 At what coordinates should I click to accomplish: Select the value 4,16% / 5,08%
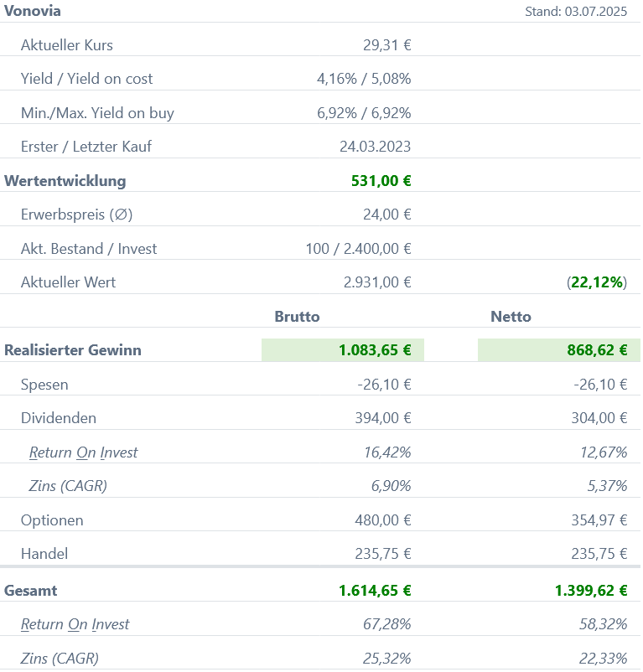pyautogui.click(x=364, y=79)
